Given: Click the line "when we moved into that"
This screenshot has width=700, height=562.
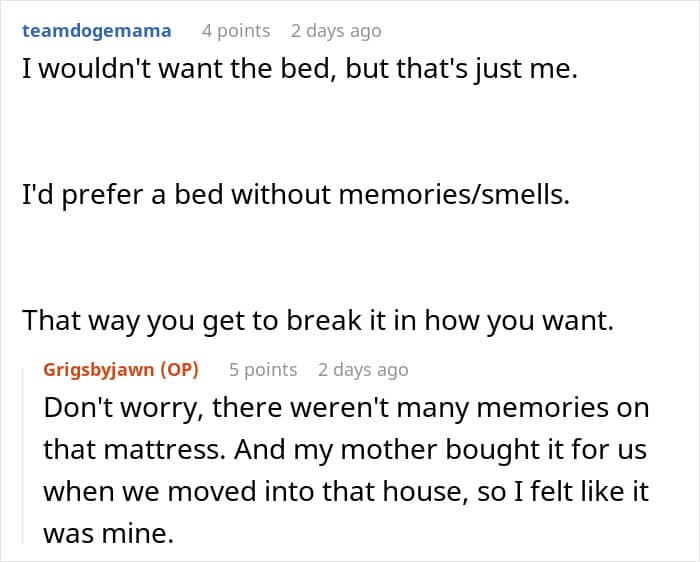Looking at the screenshot, I should pyautogui.click(x=346, y=491).
